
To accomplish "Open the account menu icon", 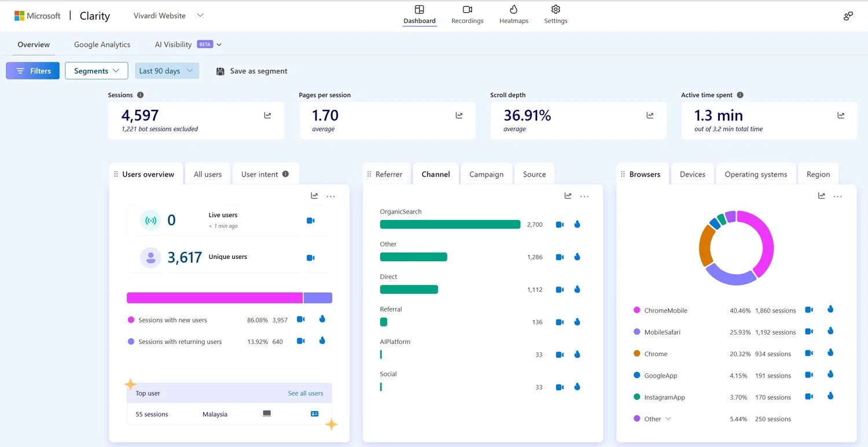I will point(848,16).
